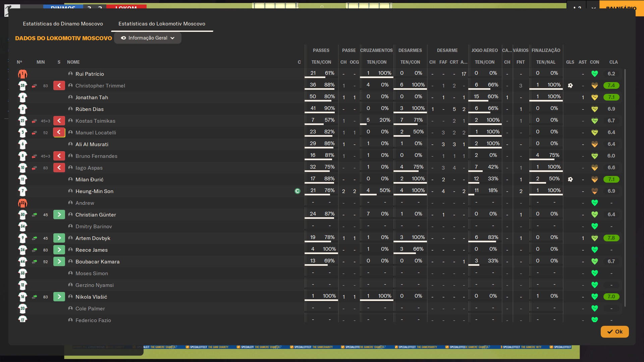Image resolution: width=644 pixels, height=362 pixels.
Task: Open Rúben Dias player profile
Action: point(90,109)
